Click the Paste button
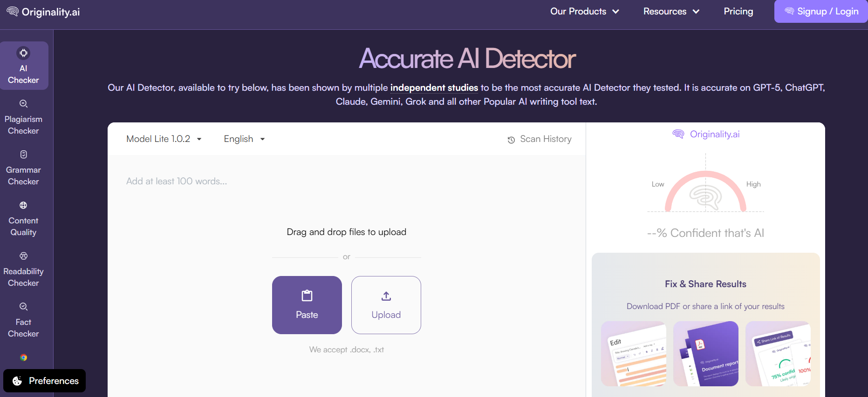 click(x=307, y=305)
